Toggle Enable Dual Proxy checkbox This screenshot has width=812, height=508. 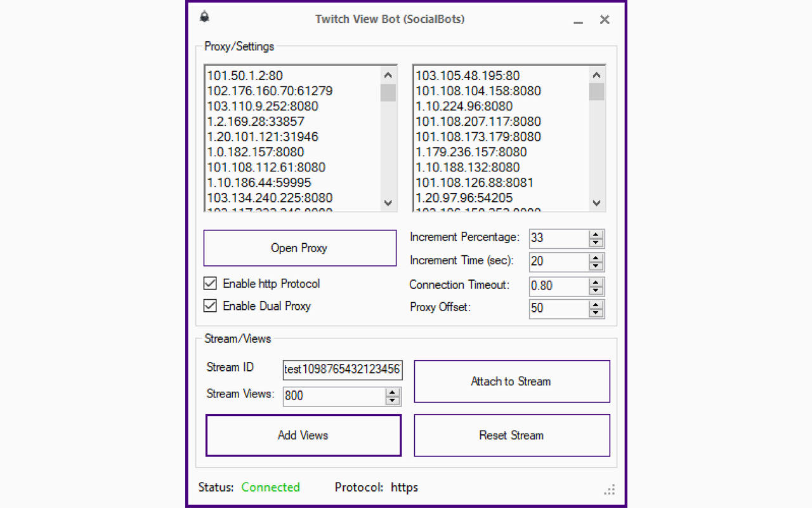tap(210, 305)
